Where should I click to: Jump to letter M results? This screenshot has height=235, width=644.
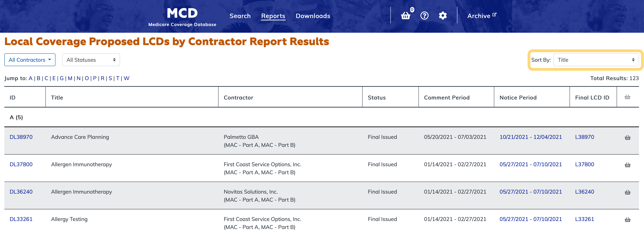point(70,78)
